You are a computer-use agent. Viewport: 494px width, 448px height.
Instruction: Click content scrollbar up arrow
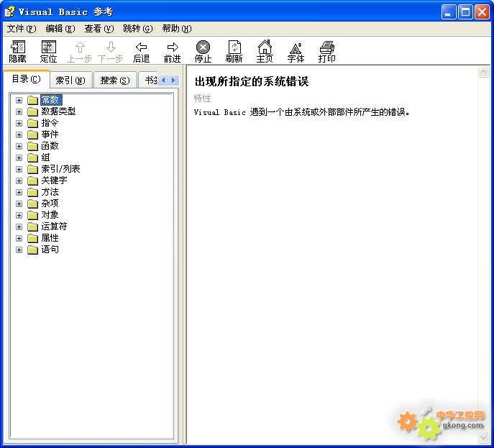483,72
